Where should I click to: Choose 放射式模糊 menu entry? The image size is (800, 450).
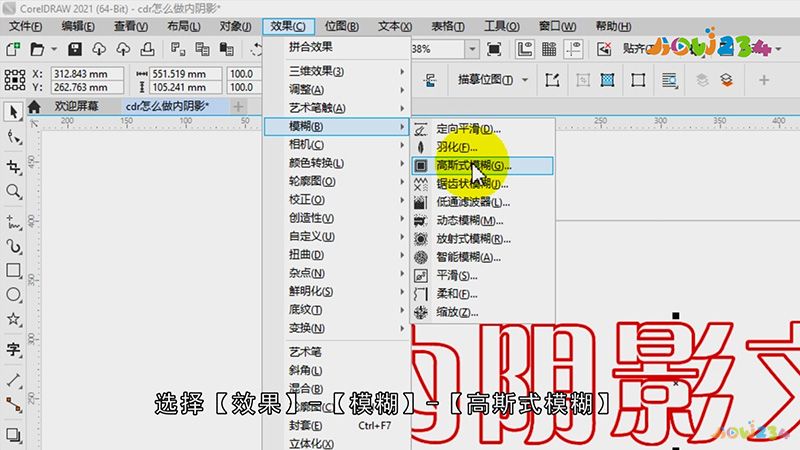pyautogui.click(x=482, y=239)
